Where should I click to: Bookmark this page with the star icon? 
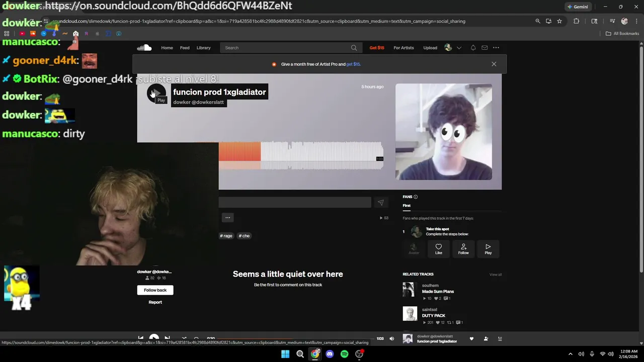tap(559, 21)
